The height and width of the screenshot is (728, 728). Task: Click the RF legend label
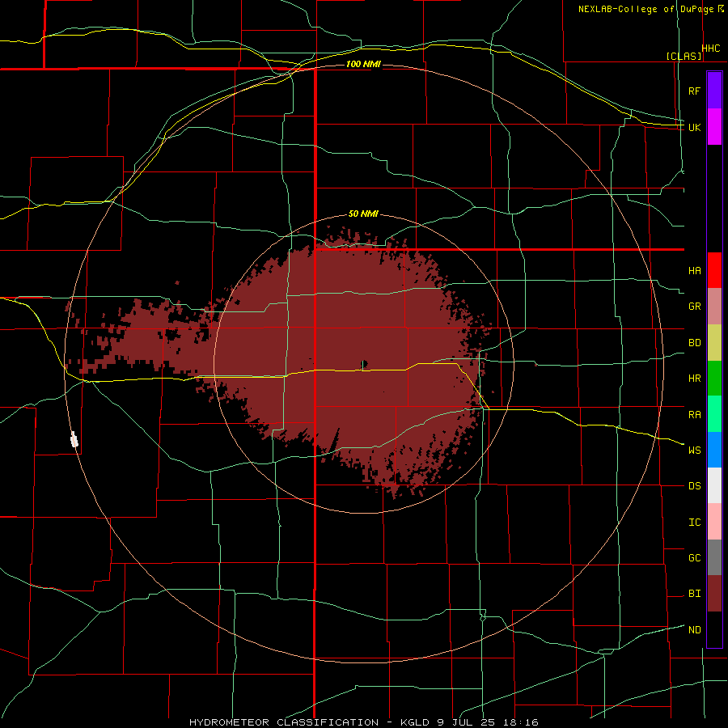coord(694,91)
